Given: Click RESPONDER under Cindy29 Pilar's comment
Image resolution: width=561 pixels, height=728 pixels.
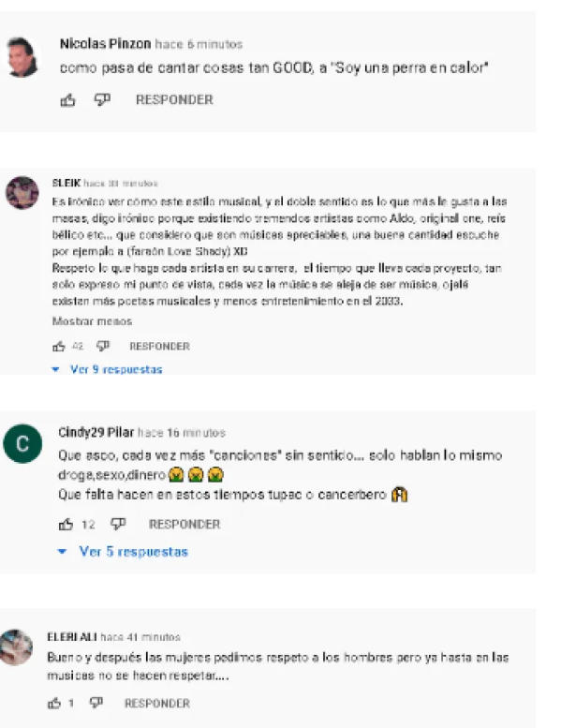Looking at the screenshot, I should coord(185,525).
